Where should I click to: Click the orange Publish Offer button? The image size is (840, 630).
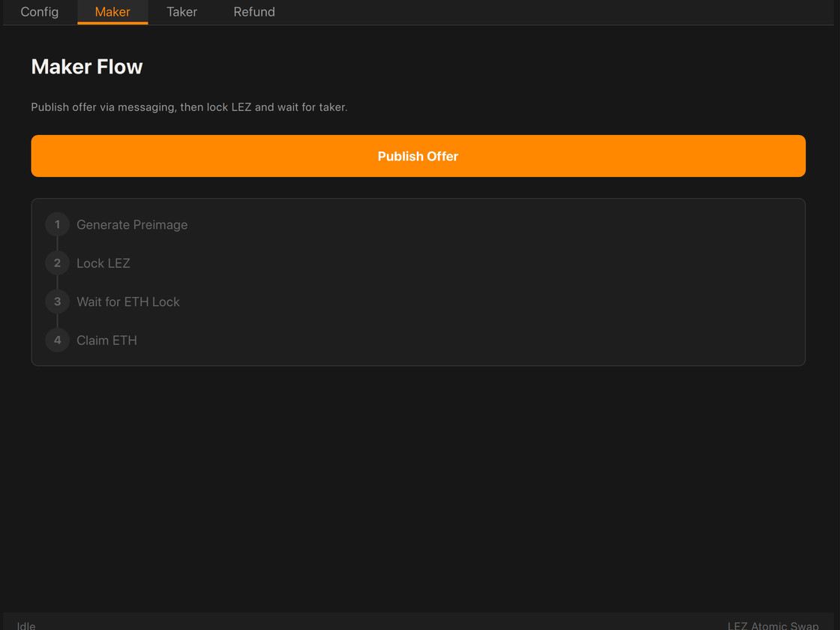(418, 156)
